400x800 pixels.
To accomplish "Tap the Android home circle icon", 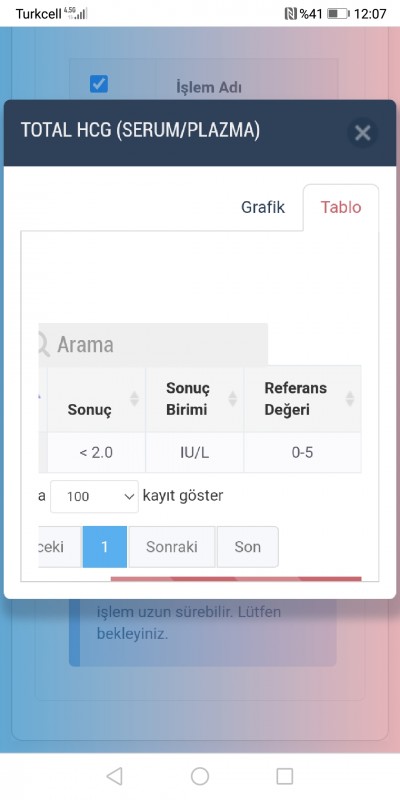I will pos(200,776).
